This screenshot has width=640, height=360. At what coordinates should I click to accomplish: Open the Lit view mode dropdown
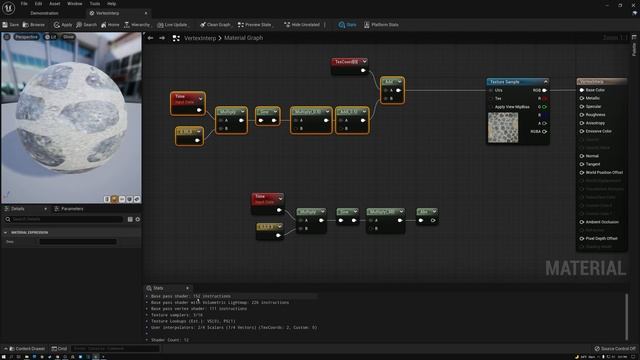point(51,37)
